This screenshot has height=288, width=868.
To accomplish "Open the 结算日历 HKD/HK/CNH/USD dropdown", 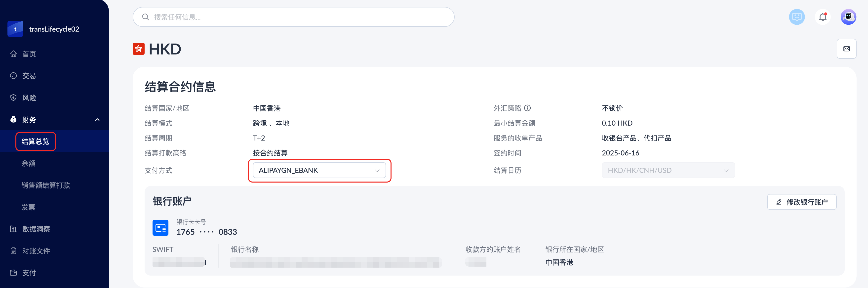I will (x=668, y=170).
